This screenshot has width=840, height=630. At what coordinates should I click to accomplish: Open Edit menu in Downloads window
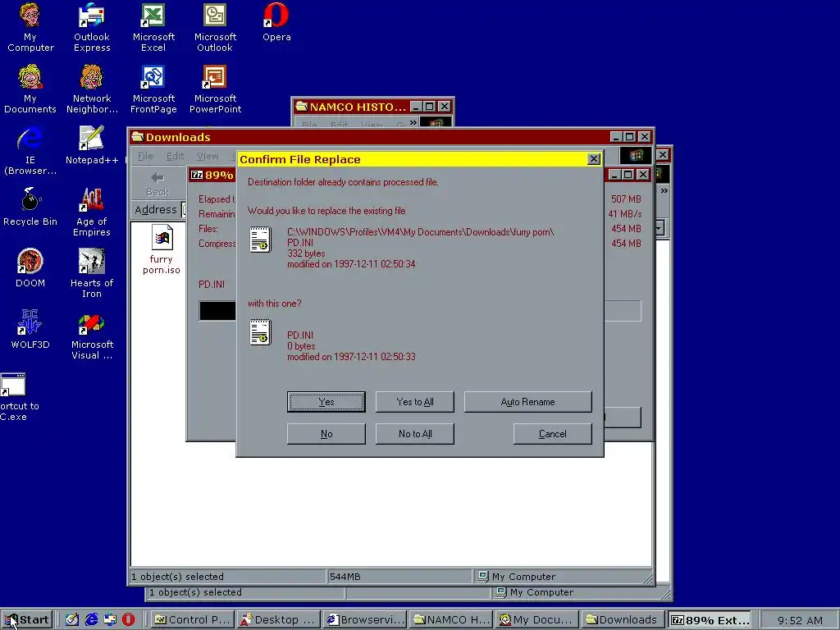pos(175,156)
